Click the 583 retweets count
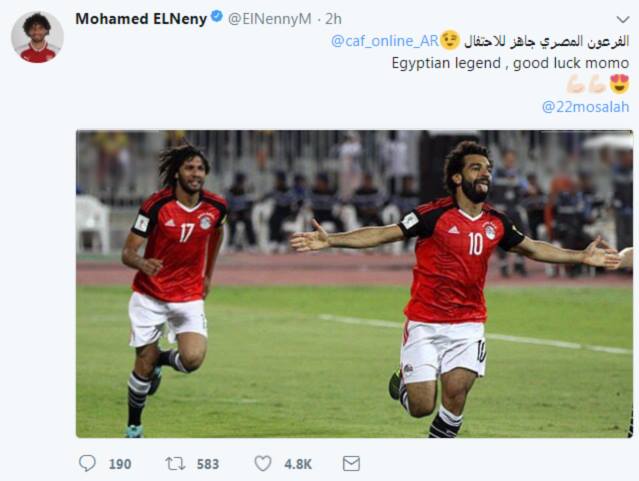Viewport: 639px width, 481px height. [x=208, y=464]
